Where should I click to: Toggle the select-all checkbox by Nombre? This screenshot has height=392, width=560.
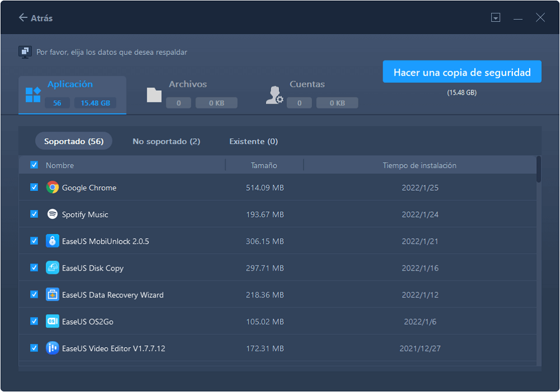click(34, 165)
